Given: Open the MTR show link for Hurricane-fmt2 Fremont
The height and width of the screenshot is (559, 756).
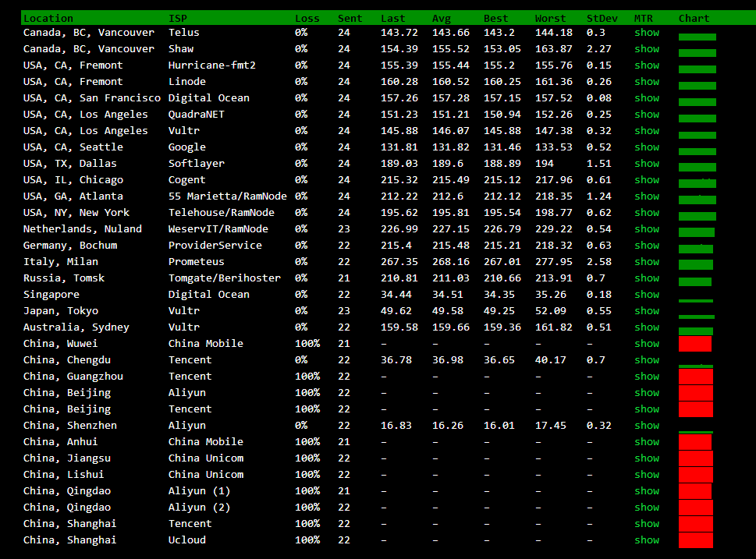Looking at the screenshot, I should tap(646, 65).
